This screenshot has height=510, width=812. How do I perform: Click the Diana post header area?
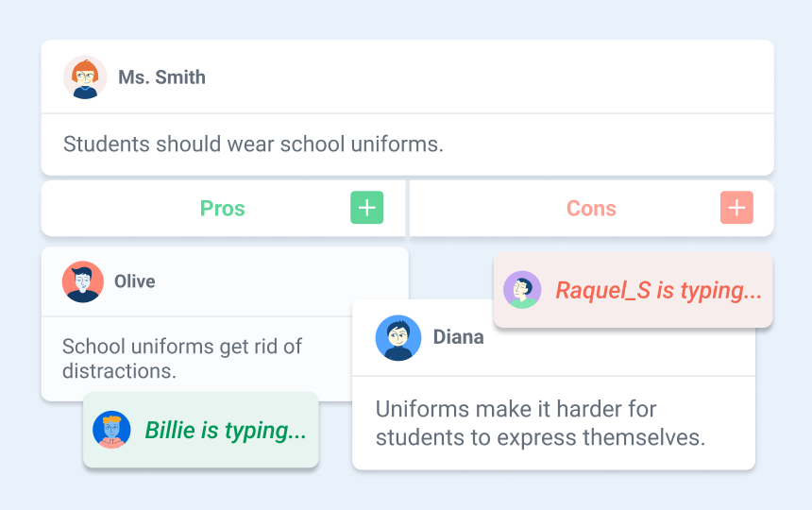[x=553, y=337]
